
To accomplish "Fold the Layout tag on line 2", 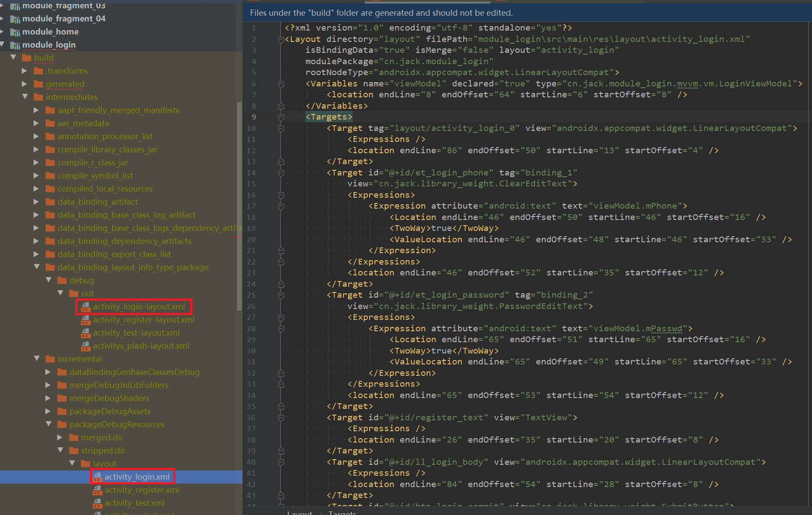I will 281,40.
